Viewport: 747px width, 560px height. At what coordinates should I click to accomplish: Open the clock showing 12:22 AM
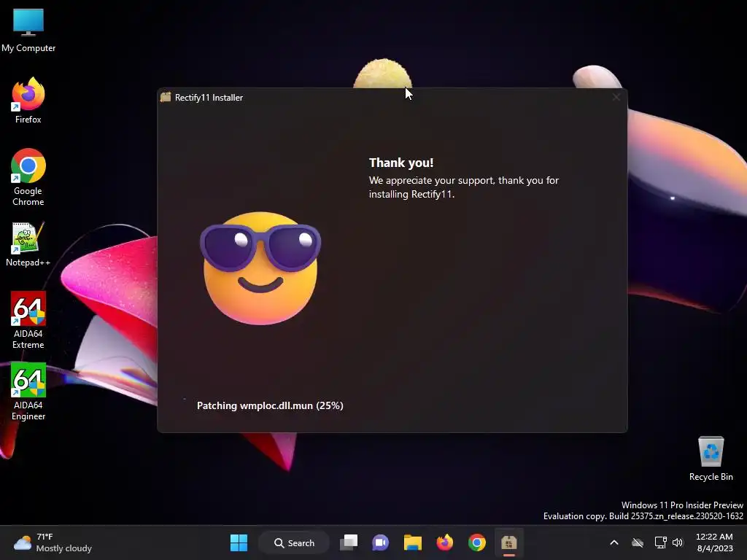click(x=714, y=542)
